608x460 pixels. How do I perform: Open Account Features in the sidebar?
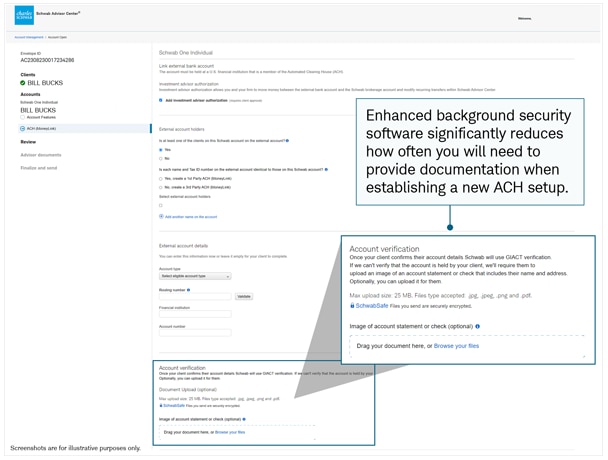click(41, 117)
